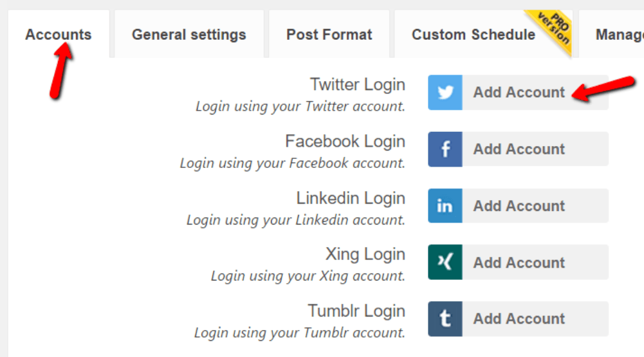Click the Twitter Login heading
This screenshot has height=357, width=644.
click(x=357, y=84)
